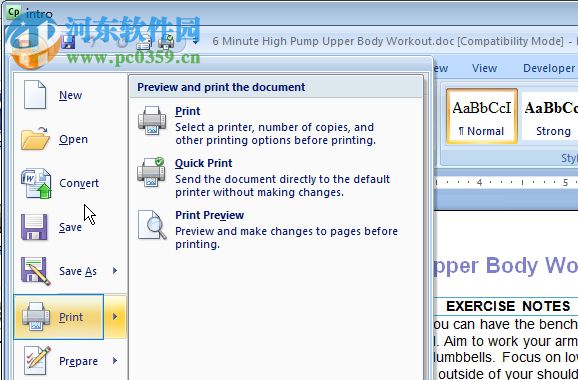Expand the Prepare submenu arrow
The height and width of the screenshot is (380, 578).
(115, 360)
